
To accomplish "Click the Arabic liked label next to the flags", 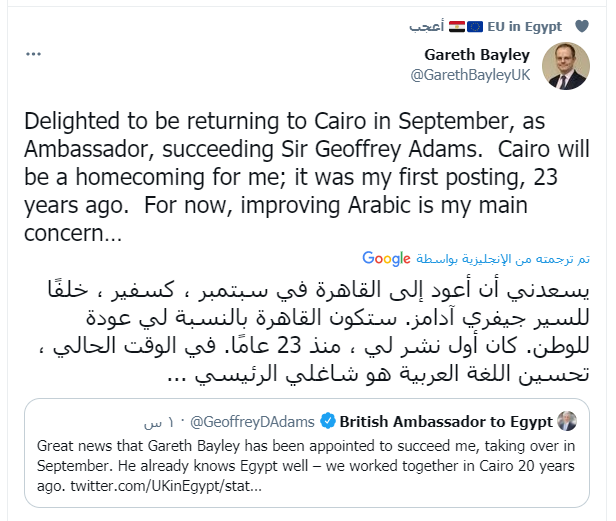I will tap(427, 26).
